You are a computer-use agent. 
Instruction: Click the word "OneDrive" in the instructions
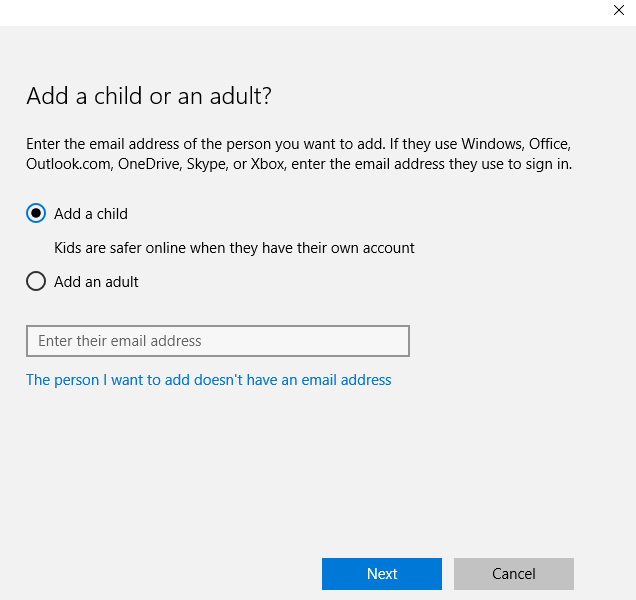(149, 164)
